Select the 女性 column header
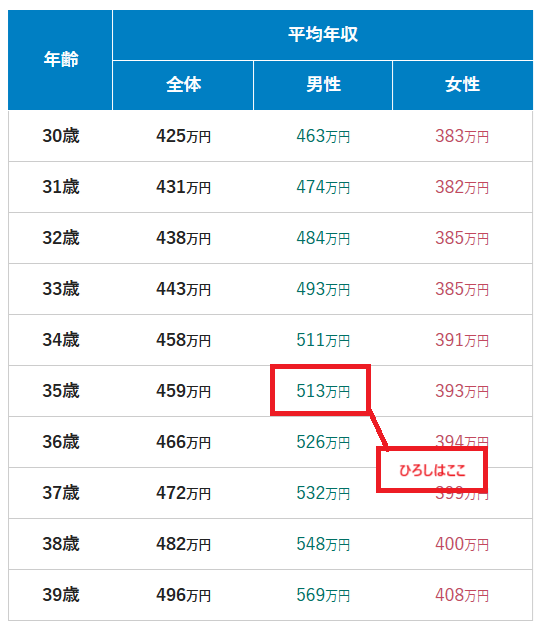Viewport: 542px width, 634px height. click(x=463, y=85)
